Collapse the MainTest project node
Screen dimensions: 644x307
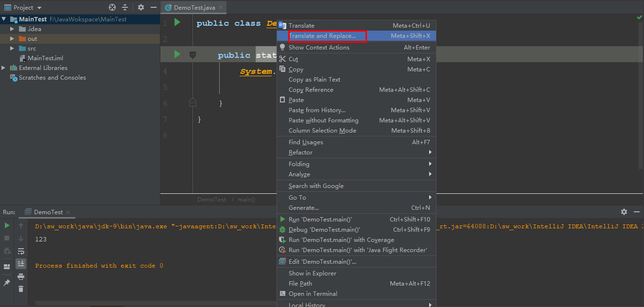[x=4, y=19]
